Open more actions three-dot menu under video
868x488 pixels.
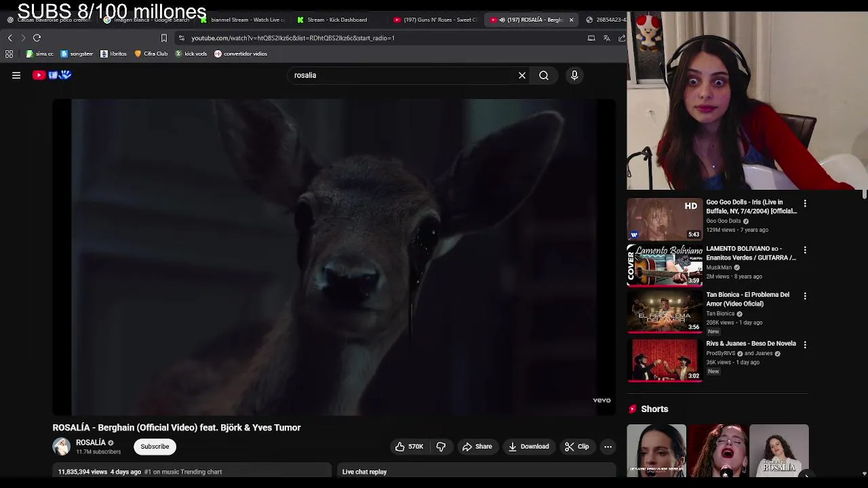pos(608,447)
